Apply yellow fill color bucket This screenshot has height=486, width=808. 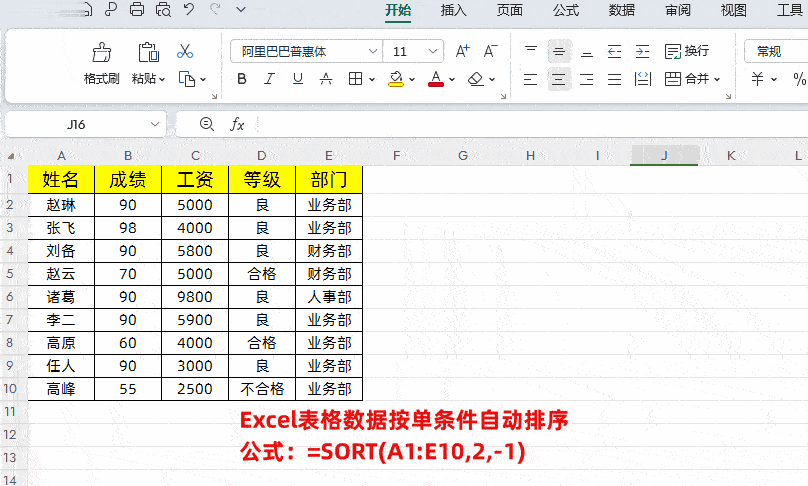tap(396, 79)
